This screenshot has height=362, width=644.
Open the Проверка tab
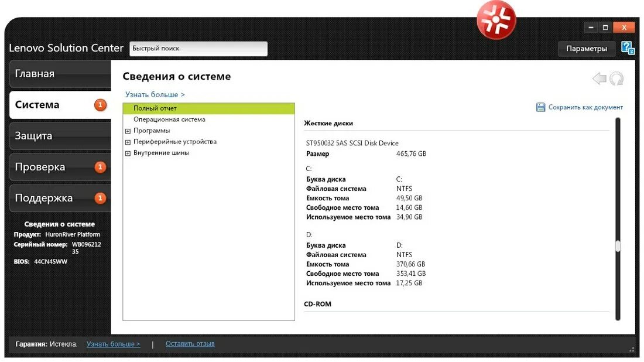(60, 168)
